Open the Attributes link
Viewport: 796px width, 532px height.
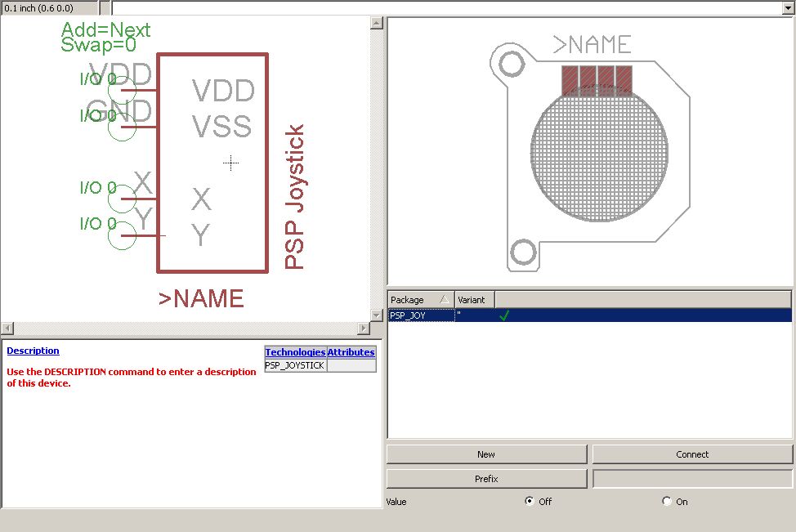tap(351, 352)
